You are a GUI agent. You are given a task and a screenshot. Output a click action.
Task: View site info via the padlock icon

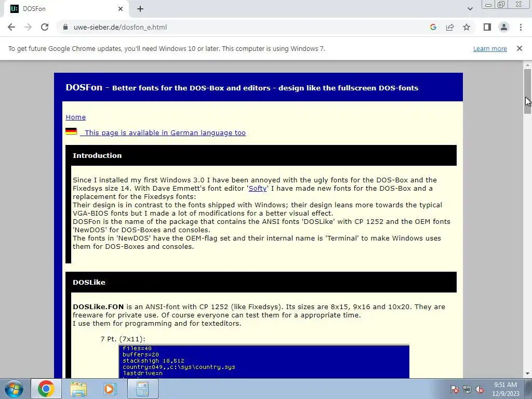65,27
